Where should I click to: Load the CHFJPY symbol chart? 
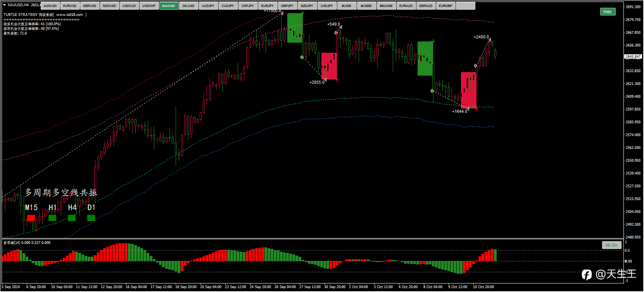pyautogui.click(x=248, y=6)
